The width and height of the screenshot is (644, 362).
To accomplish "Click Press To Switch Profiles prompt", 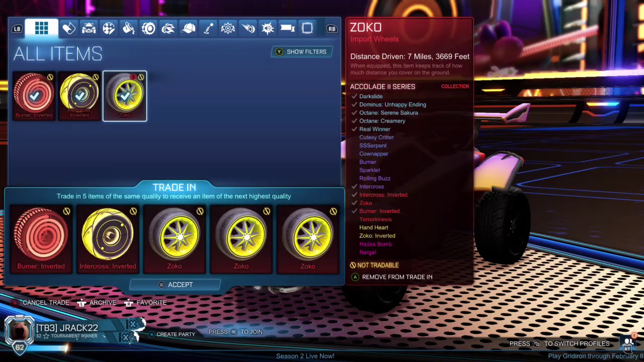I will point(559,344).
